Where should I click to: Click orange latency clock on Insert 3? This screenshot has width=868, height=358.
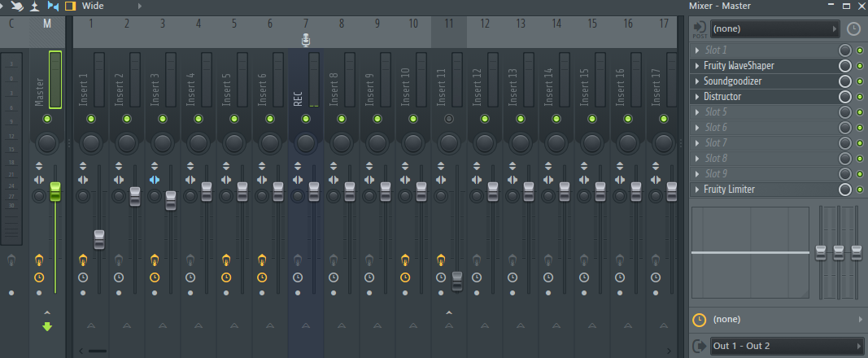coord(155,277)
